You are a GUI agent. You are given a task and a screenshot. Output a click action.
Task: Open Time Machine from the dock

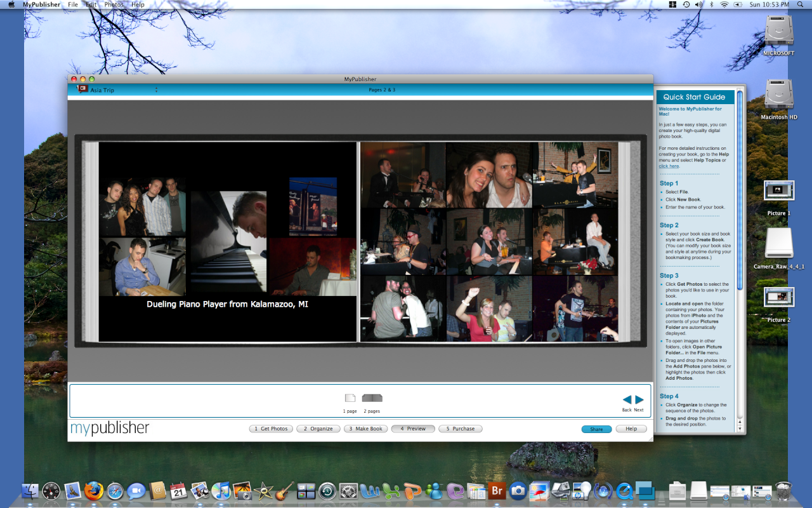click(327, 490)
